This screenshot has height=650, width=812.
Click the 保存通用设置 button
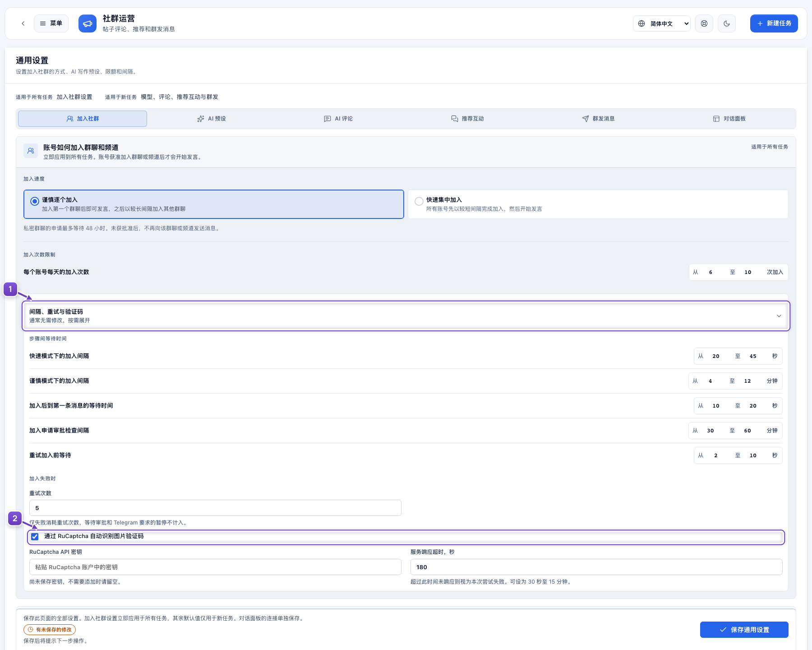tap(744, 630)
